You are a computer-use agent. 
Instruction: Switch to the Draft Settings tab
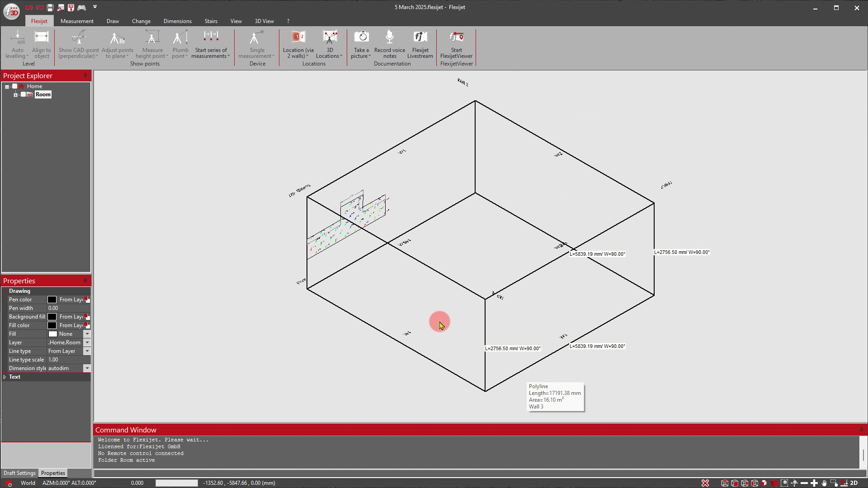coord(19,473)
